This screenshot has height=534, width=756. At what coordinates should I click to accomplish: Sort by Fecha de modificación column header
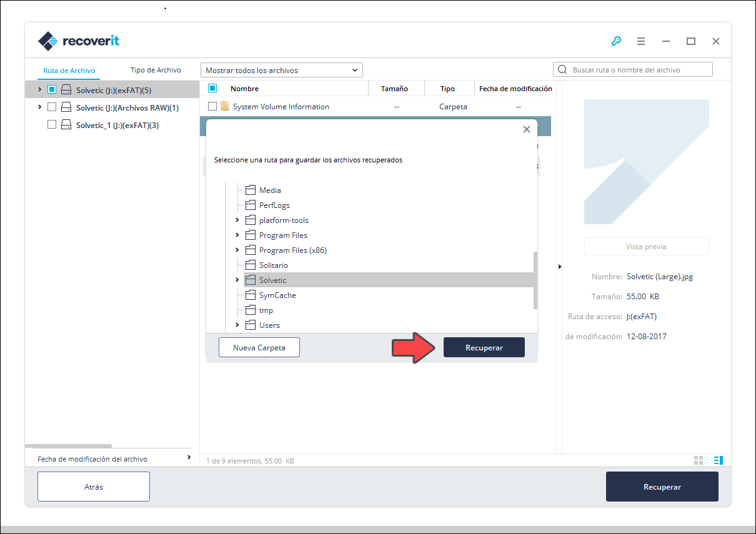tap(515, 89)
